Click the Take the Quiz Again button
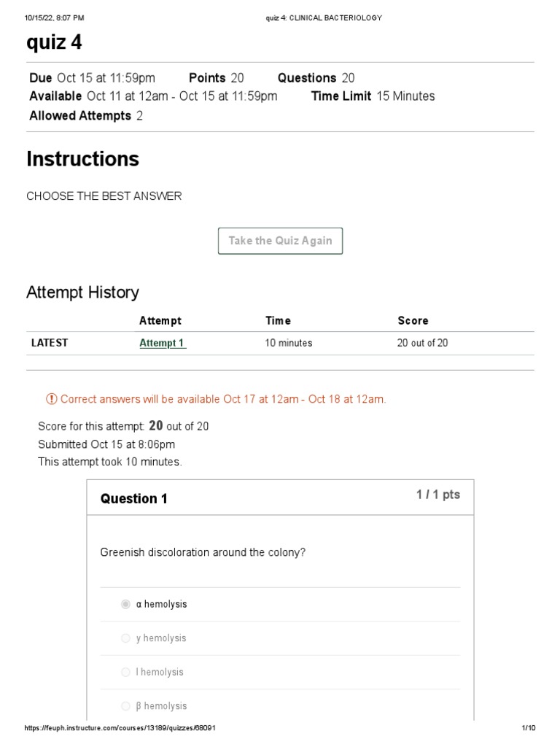 tap(280, 241)
